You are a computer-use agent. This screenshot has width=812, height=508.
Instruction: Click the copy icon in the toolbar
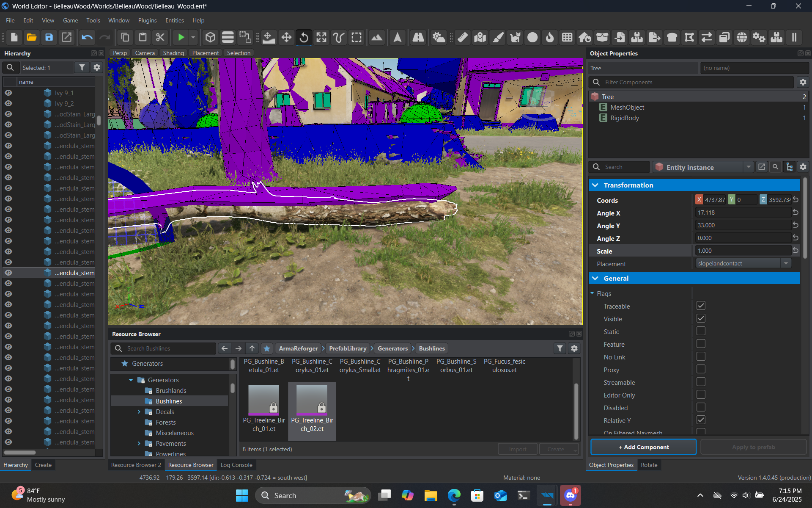(x=125, y=37)
